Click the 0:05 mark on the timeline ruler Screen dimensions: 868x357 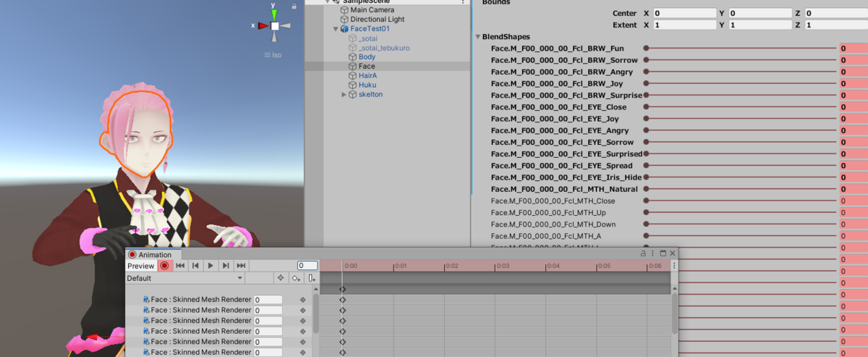click(603, 266)
